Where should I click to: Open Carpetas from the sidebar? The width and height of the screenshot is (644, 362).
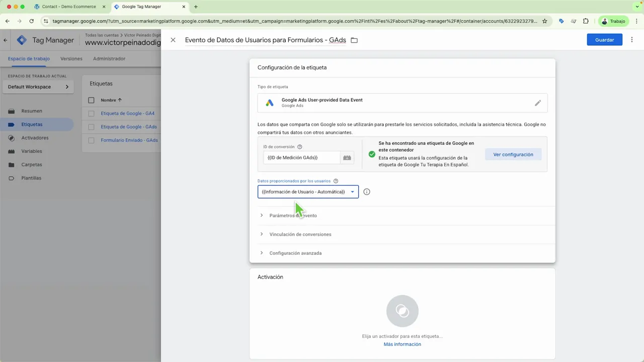[x=31, y=164]
